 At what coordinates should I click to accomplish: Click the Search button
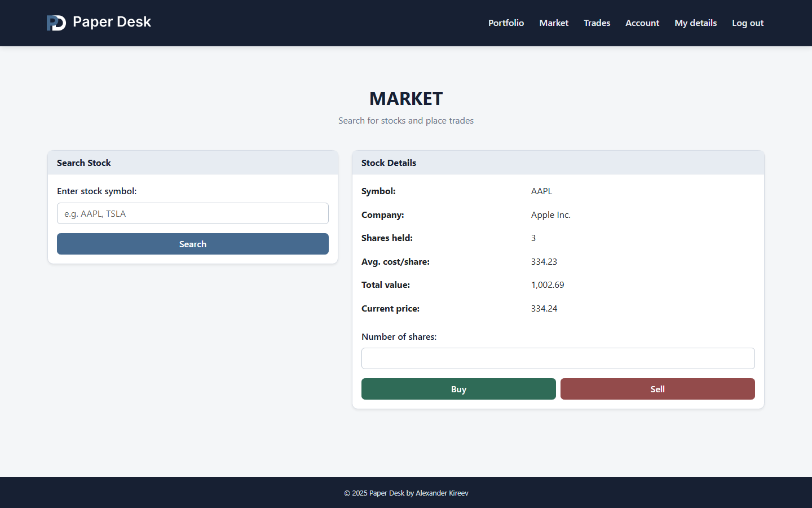pyautogui.click(x=193, y=244)
